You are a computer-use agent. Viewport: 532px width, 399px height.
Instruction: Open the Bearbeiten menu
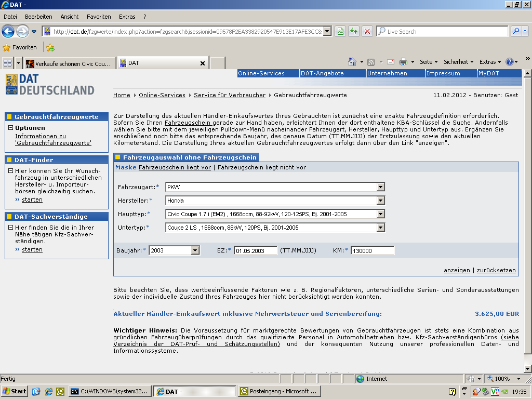[38, 17]
